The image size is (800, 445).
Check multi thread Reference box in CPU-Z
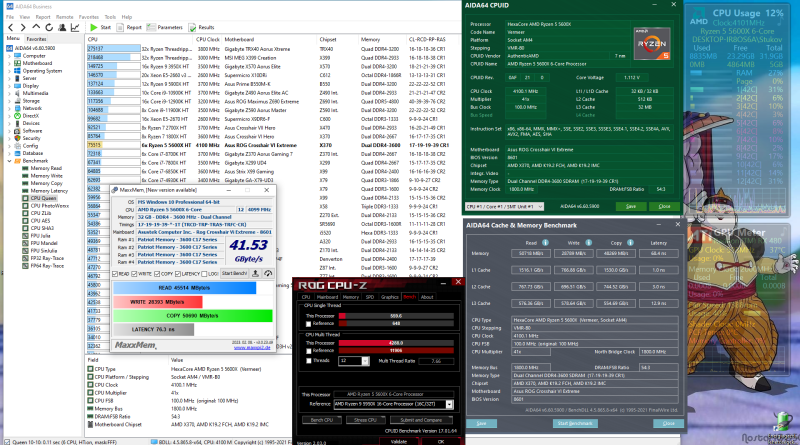308,351
